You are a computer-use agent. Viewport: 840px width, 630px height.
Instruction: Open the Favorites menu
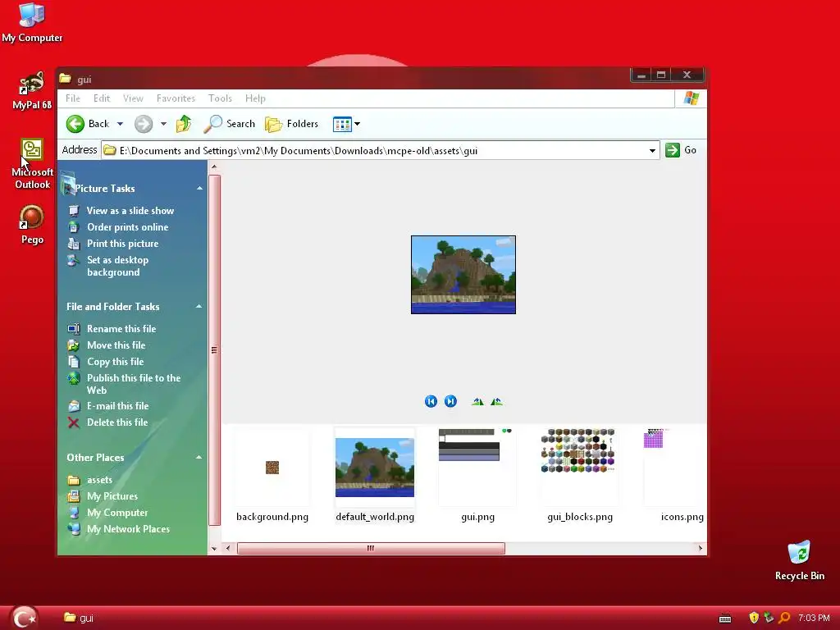click(176, 98)
